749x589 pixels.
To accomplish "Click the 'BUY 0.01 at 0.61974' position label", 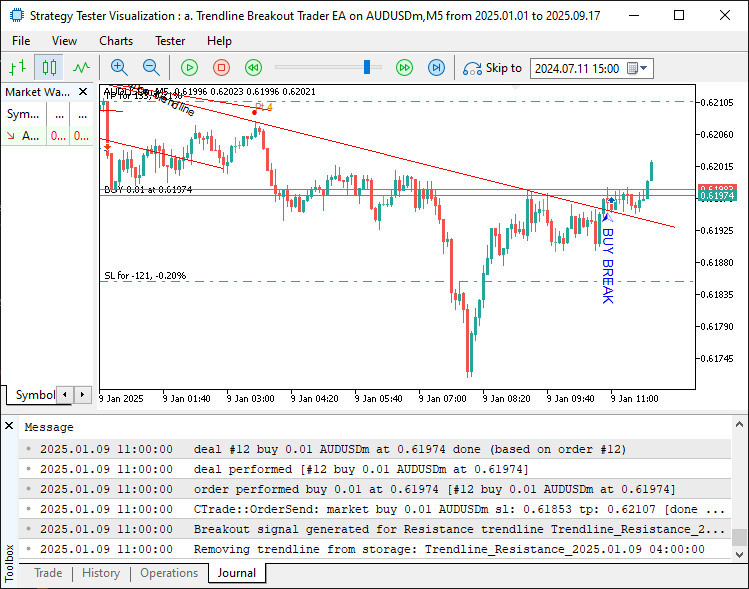I will point(148,190).
